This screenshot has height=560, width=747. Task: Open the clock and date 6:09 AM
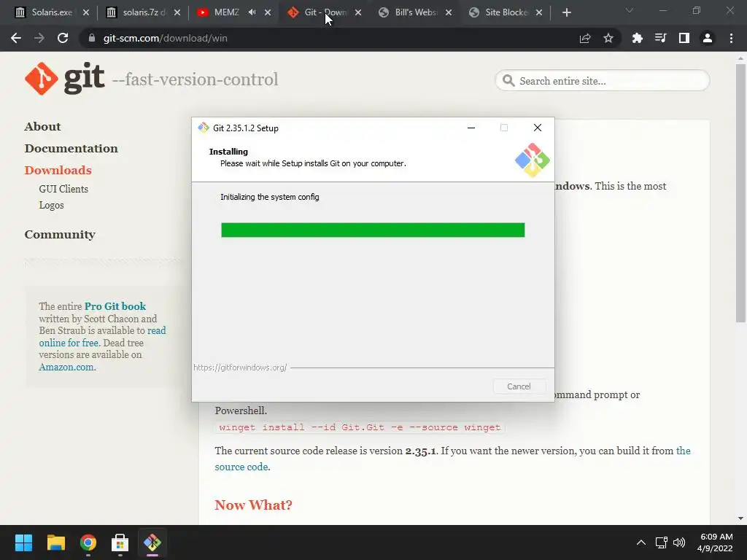coord(715,542)
